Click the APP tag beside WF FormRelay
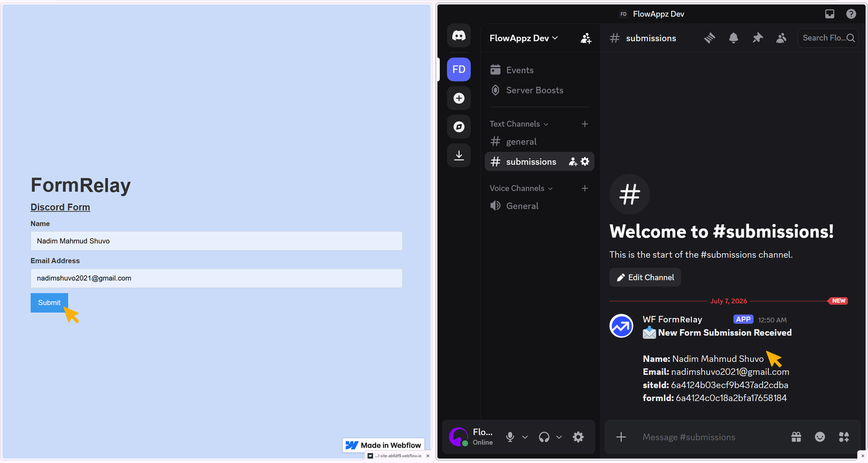Screen dimensions: 868x463 (x=743, y=319)
